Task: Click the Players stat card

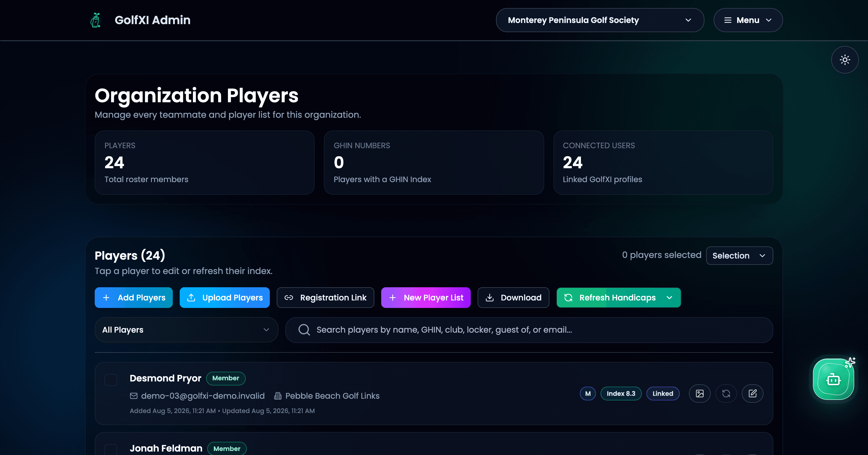Action: (205, 163)
